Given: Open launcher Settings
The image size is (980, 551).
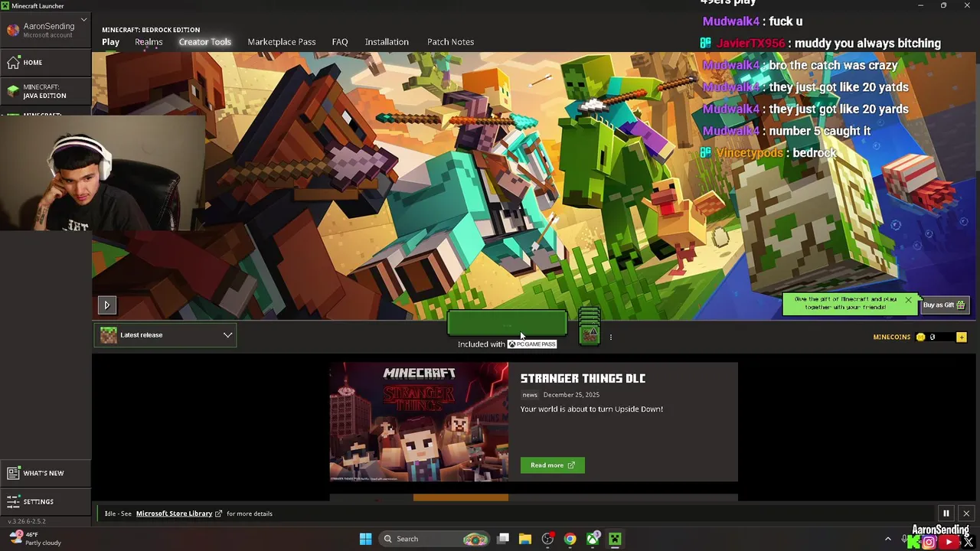Looking at the screenshot, I should click(x=46, y=501).
